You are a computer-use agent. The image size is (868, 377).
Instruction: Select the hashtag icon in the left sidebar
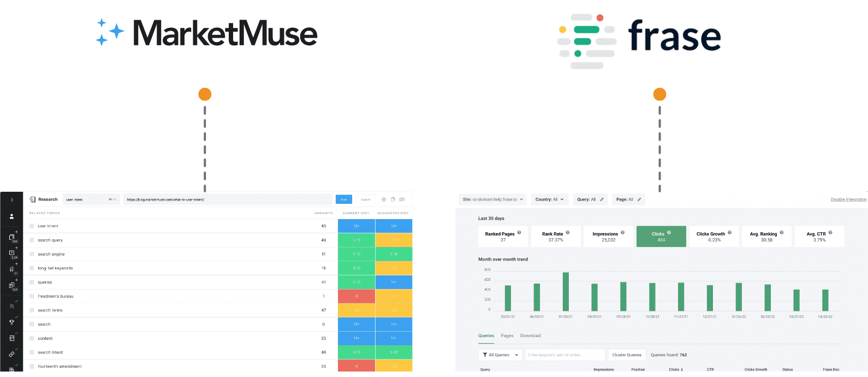(x=11, y=269)
